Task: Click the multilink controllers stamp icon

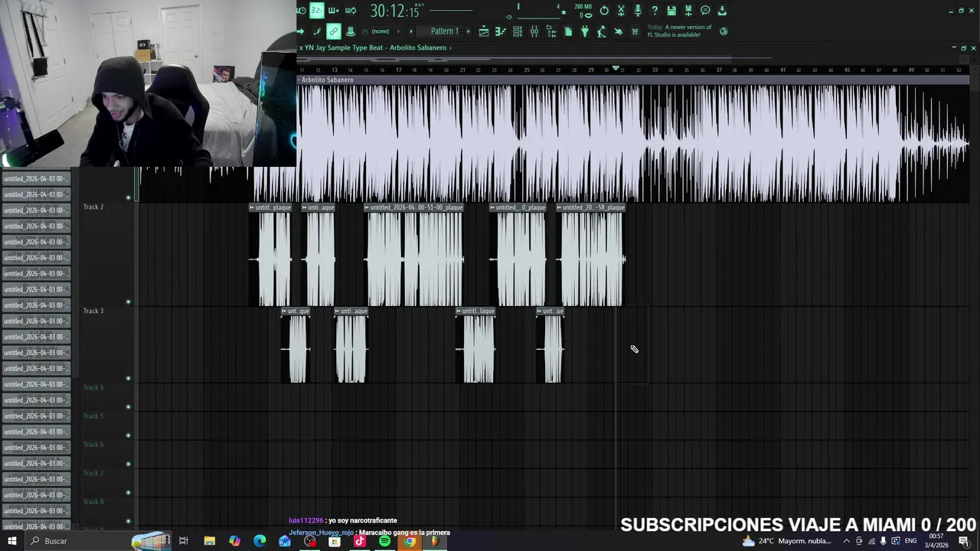Action: click(351, 31)
